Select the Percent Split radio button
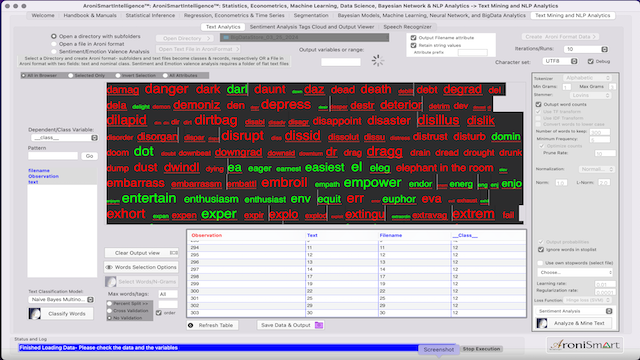Viewport: 640px width, 360px height. point(109,304)
